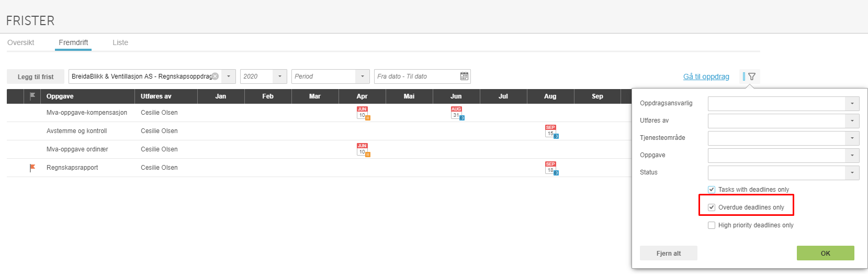868x274 pixels.
Task: Click the Legg til frist button
Action: pyautogui.click(x=36, y=76)
